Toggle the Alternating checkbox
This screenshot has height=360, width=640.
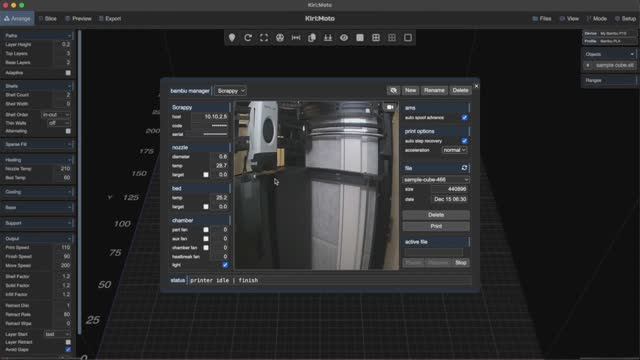click(x=68, y=131)
